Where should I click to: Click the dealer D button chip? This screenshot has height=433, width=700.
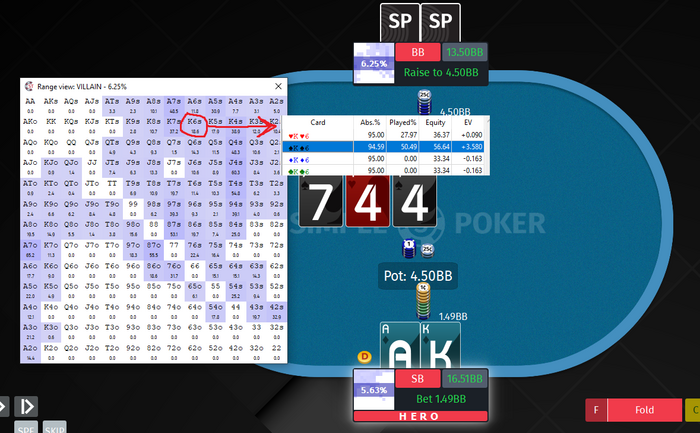tap(365, 357)
